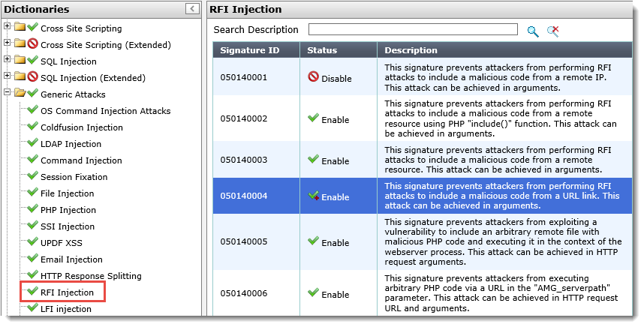Click the SQL Injection (Extended) disabled icon
The width and height of the screenshot is (644, 327).
[32, 77]
